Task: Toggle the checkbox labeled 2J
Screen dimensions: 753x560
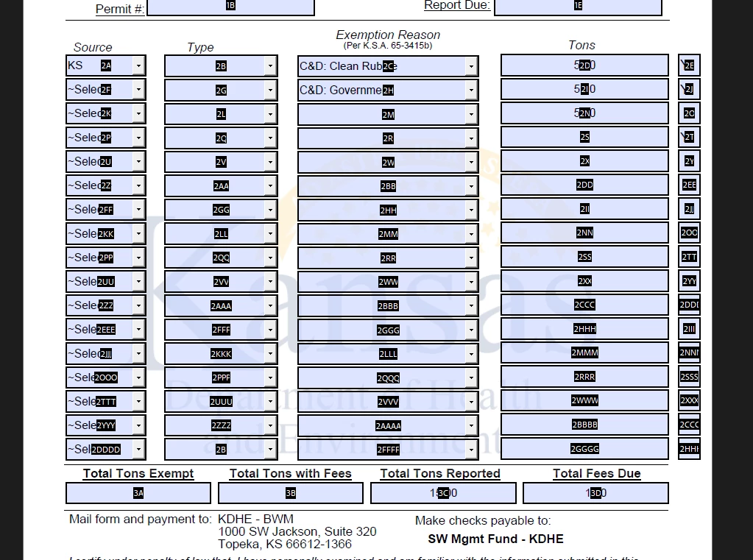Action: (689, 89)
